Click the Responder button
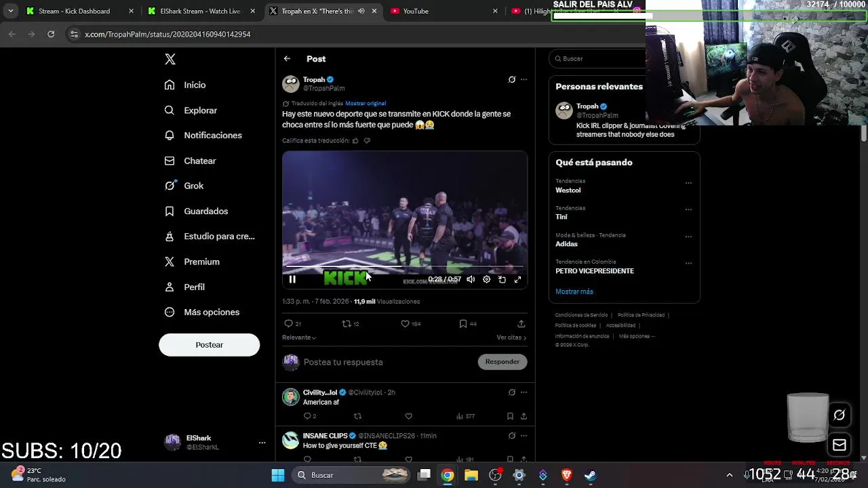868x488 pixels. click(502, 362)
